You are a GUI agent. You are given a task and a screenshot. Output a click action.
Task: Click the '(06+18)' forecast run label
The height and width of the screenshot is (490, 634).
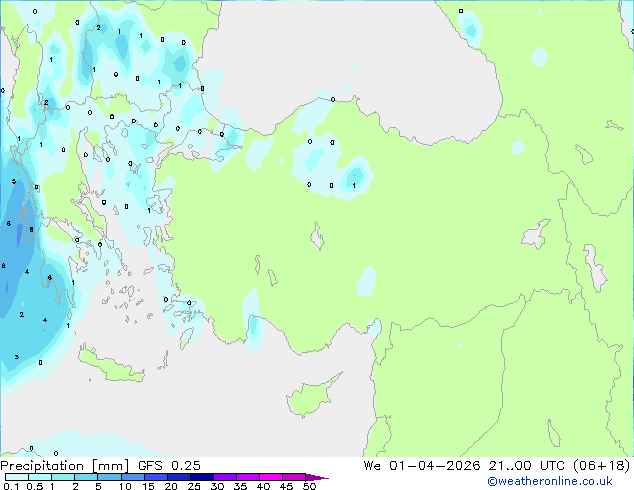(x=602, y=466)
